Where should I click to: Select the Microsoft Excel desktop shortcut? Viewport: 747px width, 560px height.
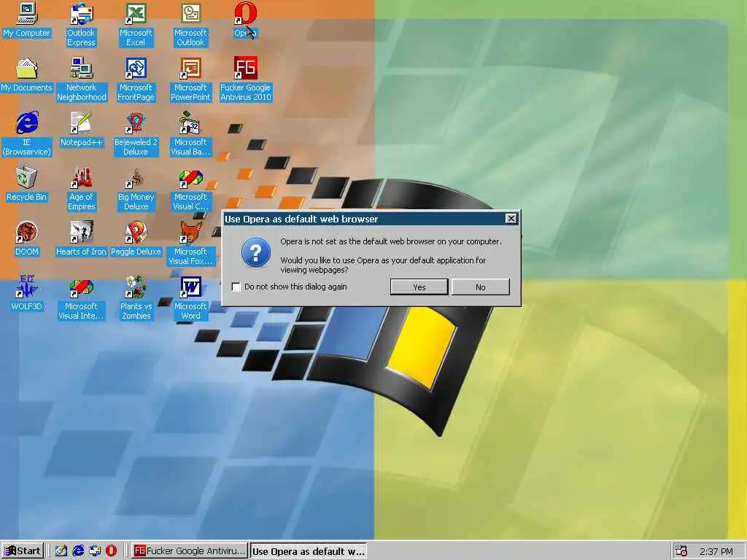(136, 25)
